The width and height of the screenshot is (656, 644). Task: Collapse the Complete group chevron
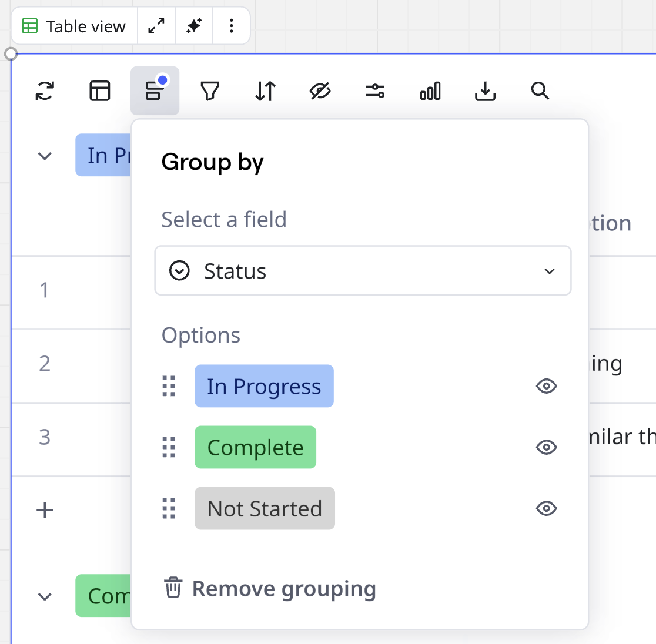(45, 596)
